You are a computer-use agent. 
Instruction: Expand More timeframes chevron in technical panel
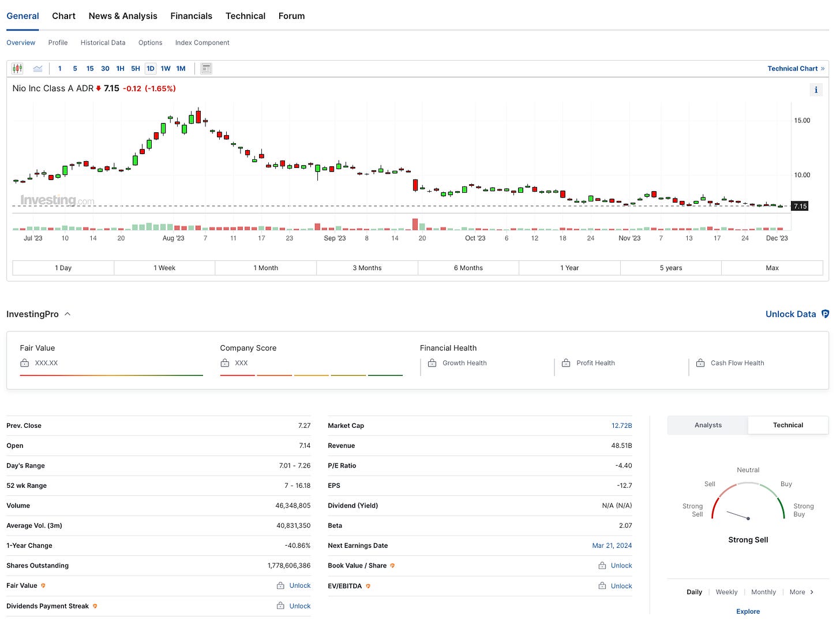812,592
